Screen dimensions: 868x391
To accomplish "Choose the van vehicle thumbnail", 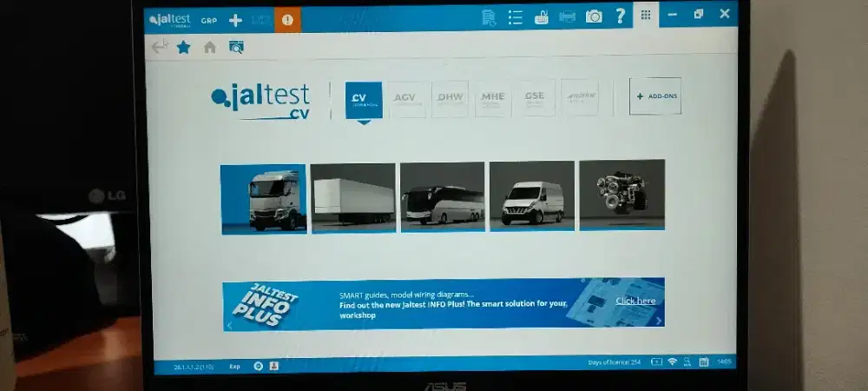I will (532, 195).
